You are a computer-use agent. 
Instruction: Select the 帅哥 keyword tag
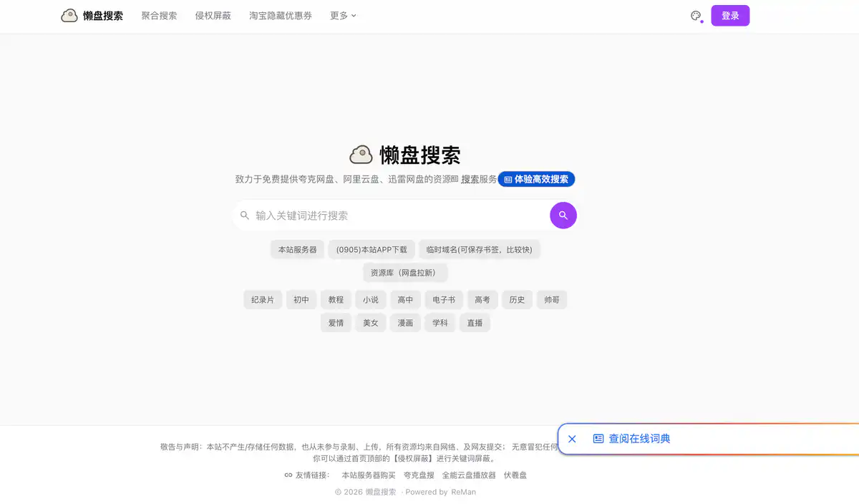(552, 300)
